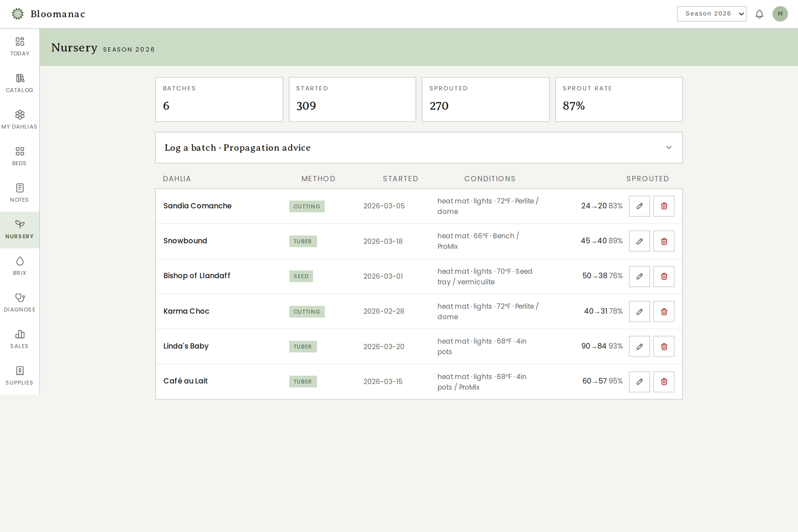The image size is (798, 532).
Task: Open notifications bell
Action: 759,14
